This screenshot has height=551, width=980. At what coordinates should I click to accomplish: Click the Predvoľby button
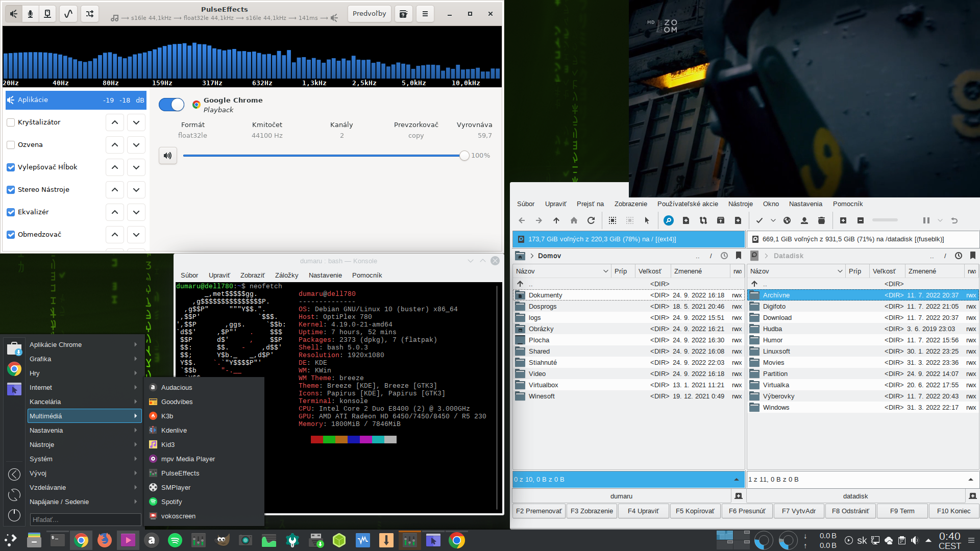click(369, 14)
